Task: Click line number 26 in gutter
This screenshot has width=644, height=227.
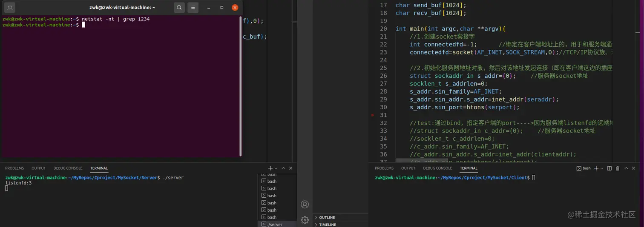Action: point(383,76)
